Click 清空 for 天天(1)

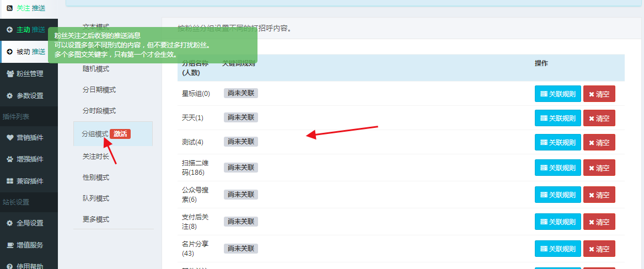pos(599,118)
